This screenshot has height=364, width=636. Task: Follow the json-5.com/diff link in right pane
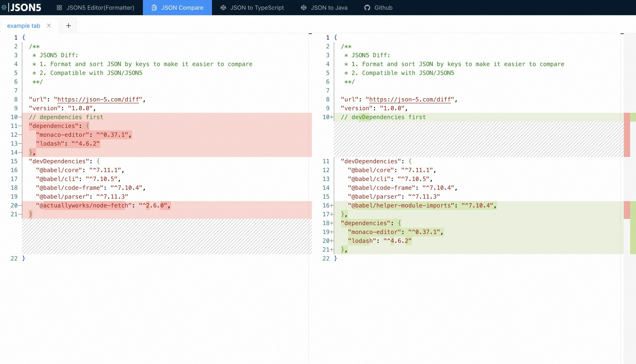pos(410,99)
